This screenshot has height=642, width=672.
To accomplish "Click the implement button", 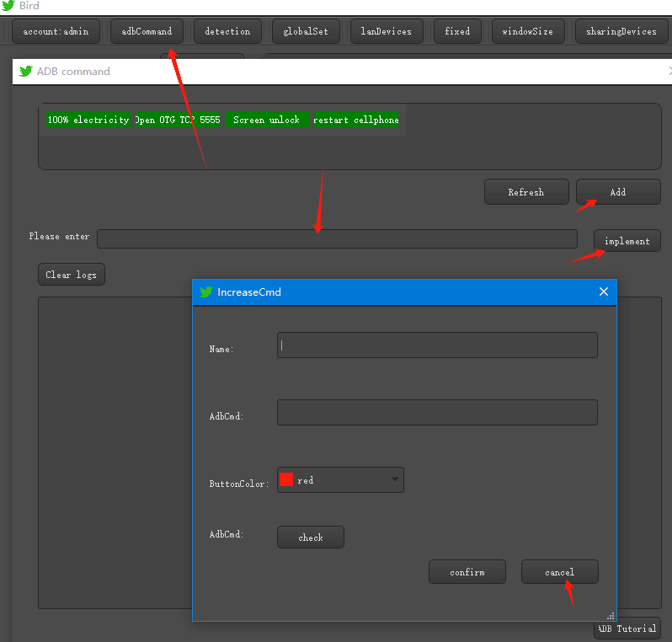I will [x=627, y=241].
